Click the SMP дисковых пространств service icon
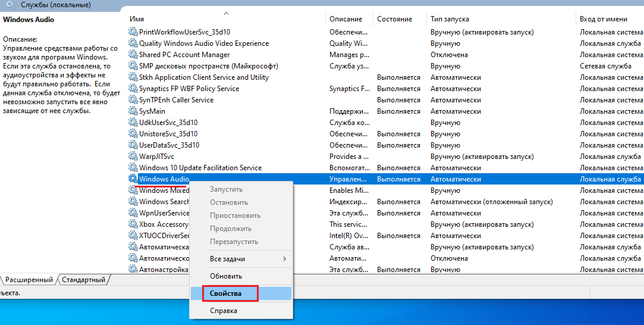The width and height of the screenshot is (644, 325). tap(133, 65)
